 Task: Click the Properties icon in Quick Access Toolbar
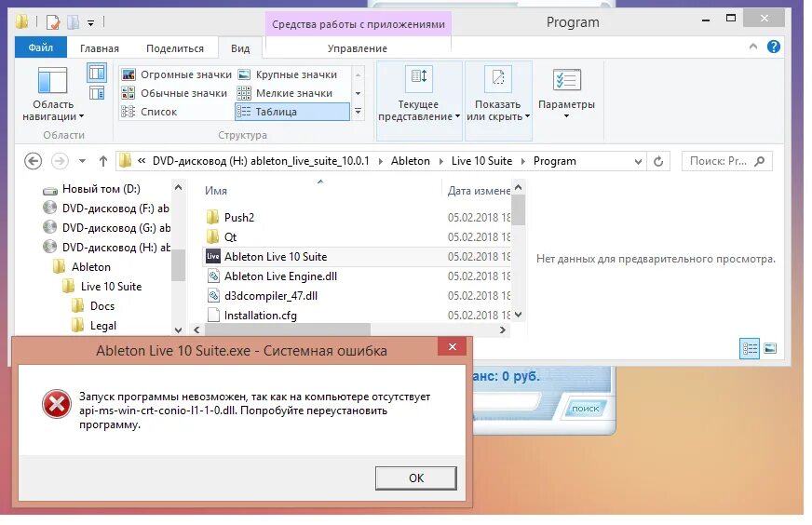point(53,22)
